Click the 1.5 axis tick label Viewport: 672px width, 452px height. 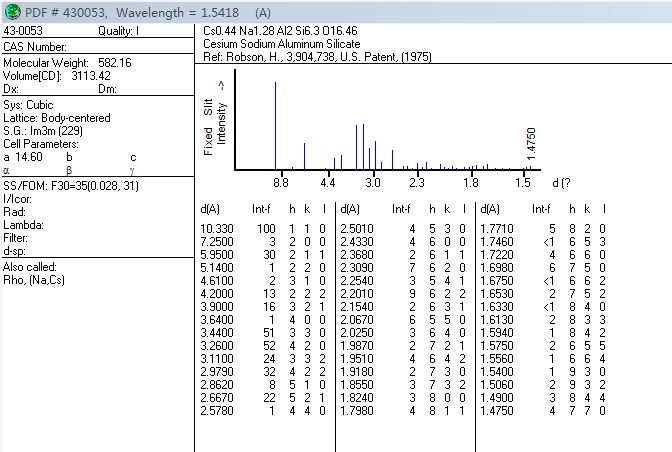522,183
